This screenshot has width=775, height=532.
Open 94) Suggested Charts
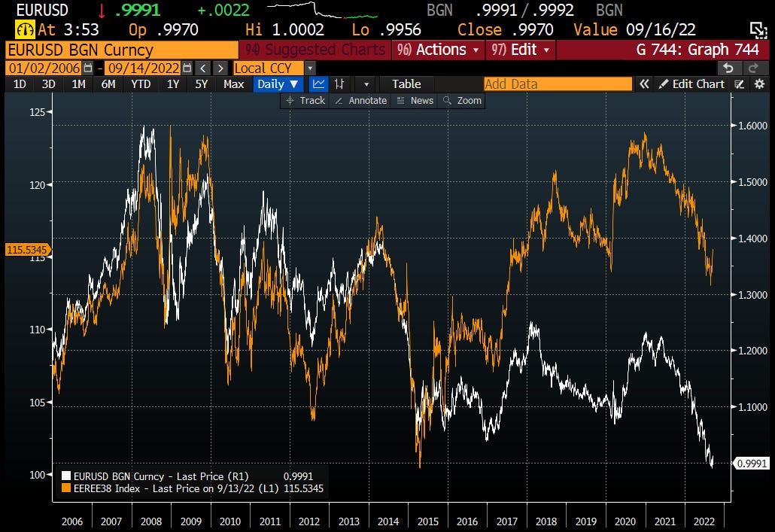point(315,50)
